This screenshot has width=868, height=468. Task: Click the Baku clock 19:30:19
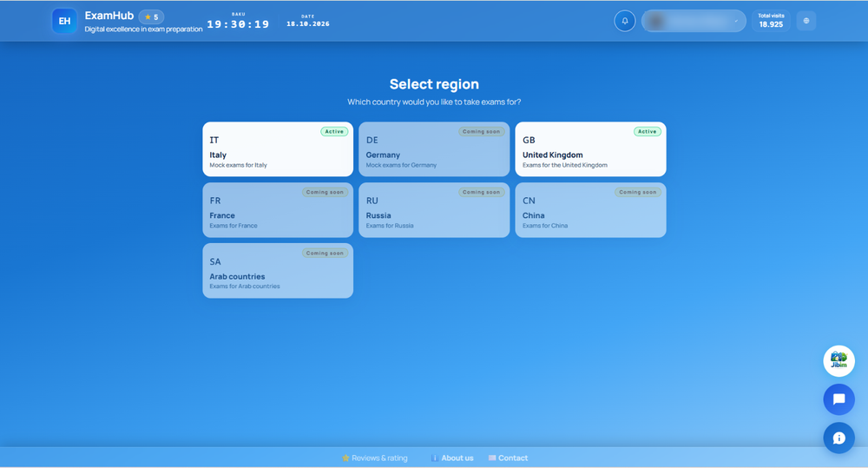tap(238, 24)
